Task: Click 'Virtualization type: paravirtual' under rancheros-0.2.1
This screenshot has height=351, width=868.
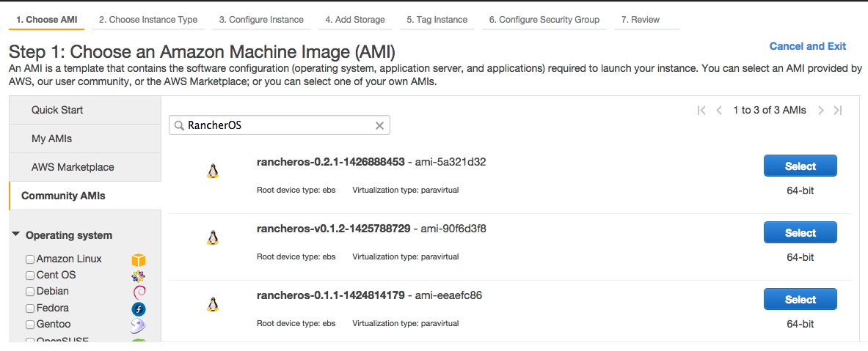Action: 405,190
